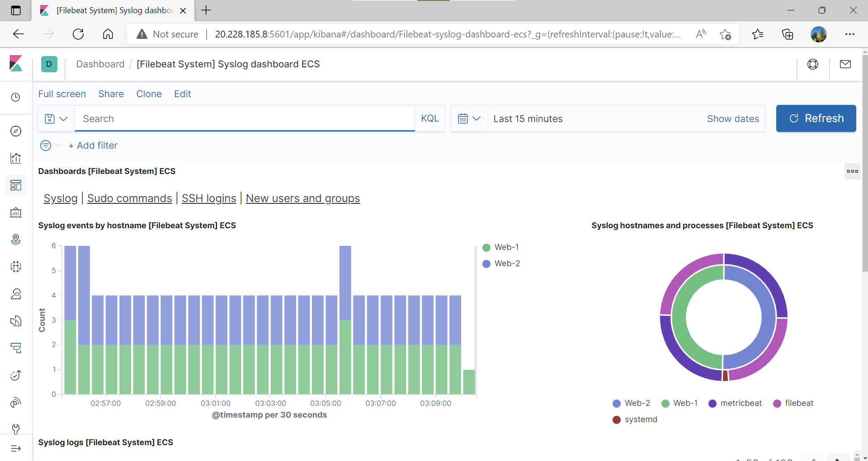Expand the panel options menu on Dashboards panel

(853, 171)
